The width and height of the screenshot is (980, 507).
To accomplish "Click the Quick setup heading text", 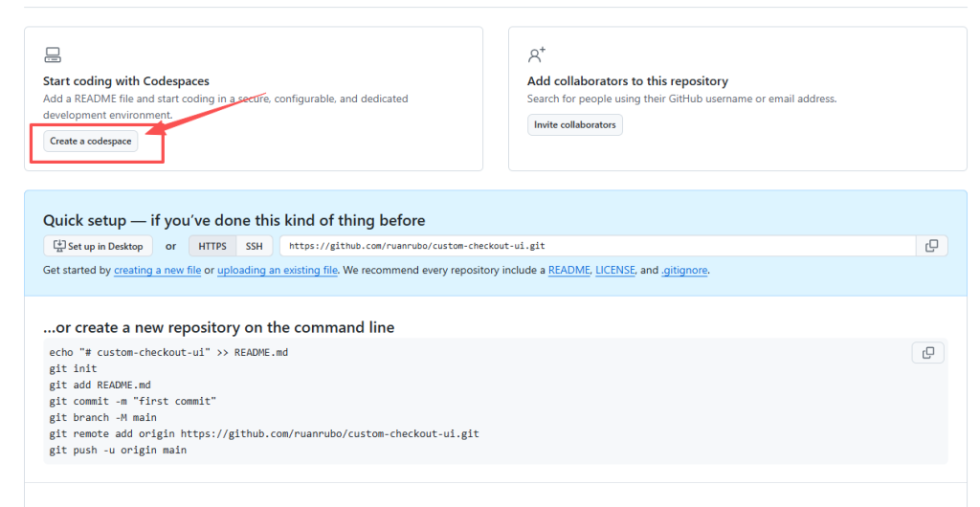I will 234,220.
